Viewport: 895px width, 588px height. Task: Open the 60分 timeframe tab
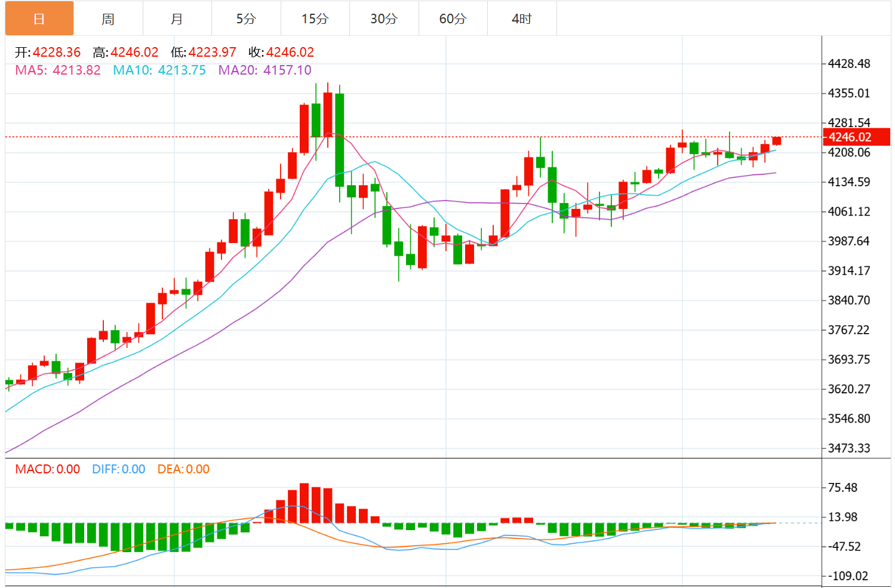click(x=453, y=19)
